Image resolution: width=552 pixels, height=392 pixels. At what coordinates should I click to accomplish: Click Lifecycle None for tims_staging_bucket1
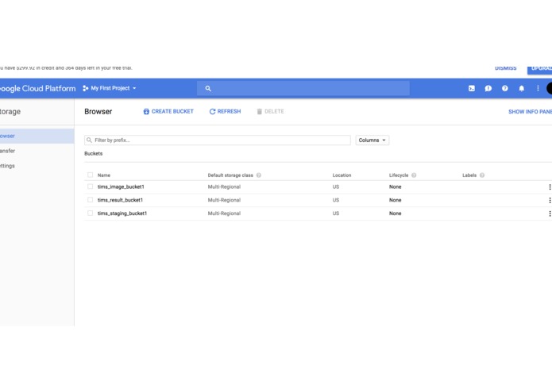click(395, 213)
